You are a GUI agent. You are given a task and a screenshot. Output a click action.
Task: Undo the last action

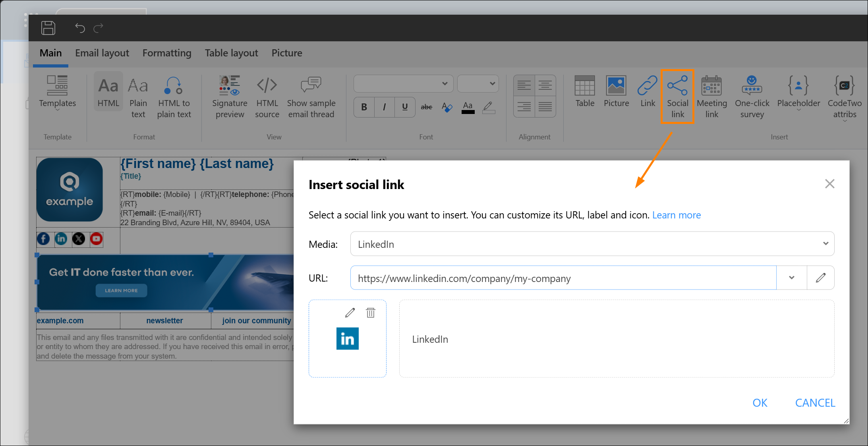(80, 28)
